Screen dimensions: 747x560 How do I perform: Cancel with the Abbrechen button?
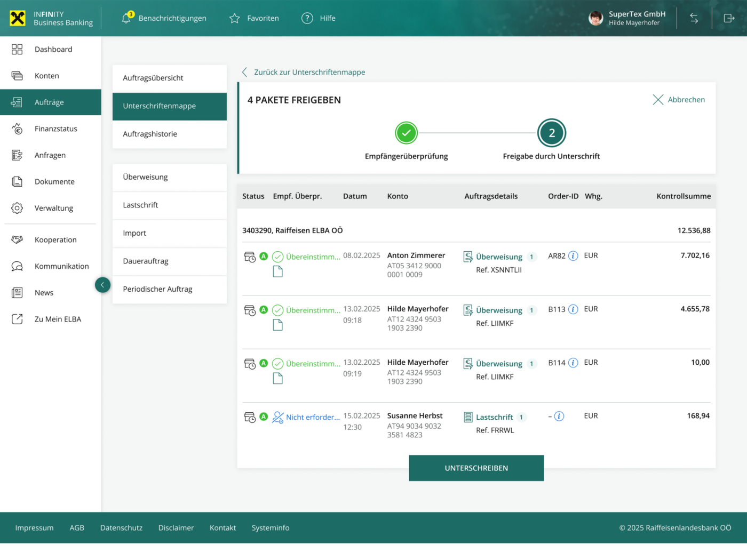point(679,100)
